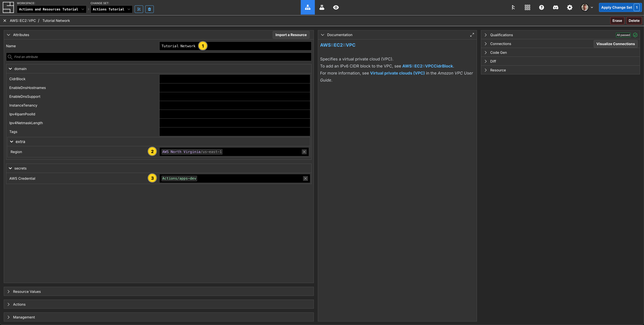Click Import a Resource button
The height and width of the screenshot is (325, 644).
point(291,35)
